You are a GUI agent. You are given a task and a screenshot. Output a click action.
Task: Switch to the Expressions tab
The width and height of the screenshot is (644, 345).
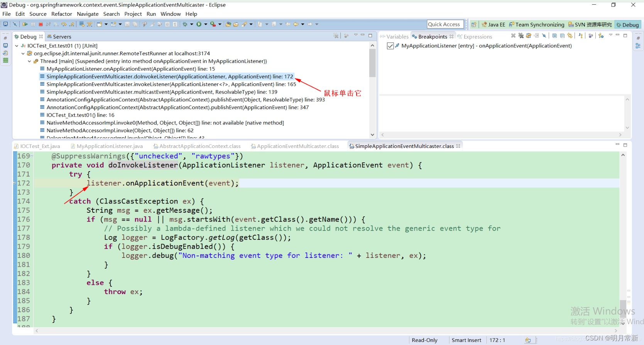pyautogui.click(x=475, y=37)
